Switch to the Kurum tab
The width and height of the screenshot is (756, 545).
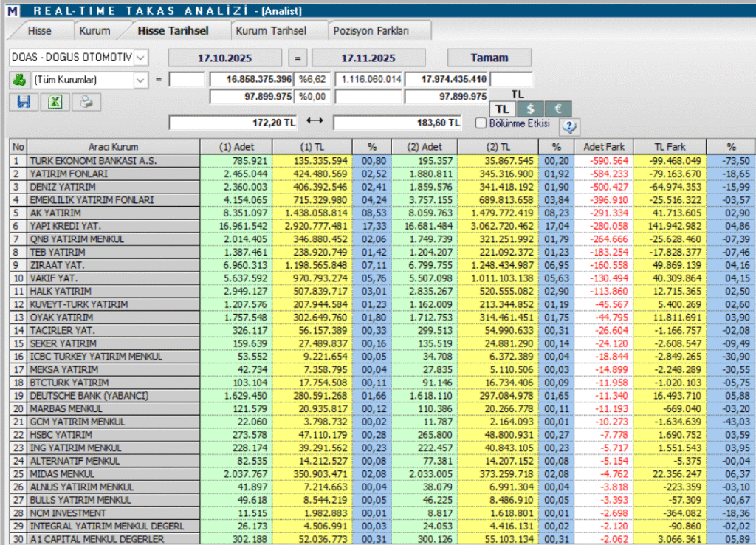coord(95,31)
